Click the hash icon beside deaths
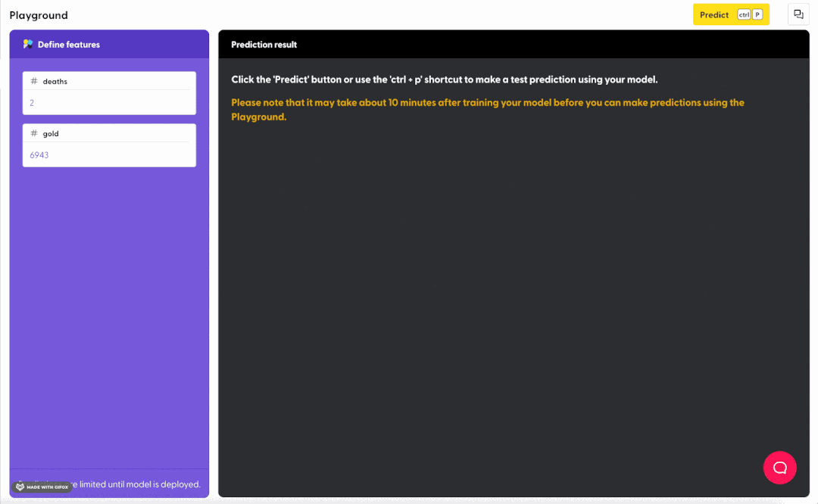 point(34,81)
